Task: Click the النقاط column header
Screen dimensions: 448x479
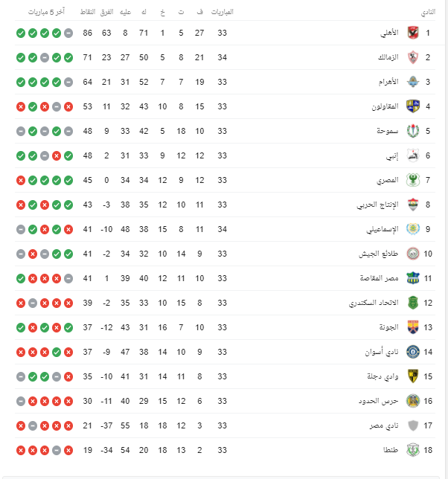Action: click(x=88, y=12)
